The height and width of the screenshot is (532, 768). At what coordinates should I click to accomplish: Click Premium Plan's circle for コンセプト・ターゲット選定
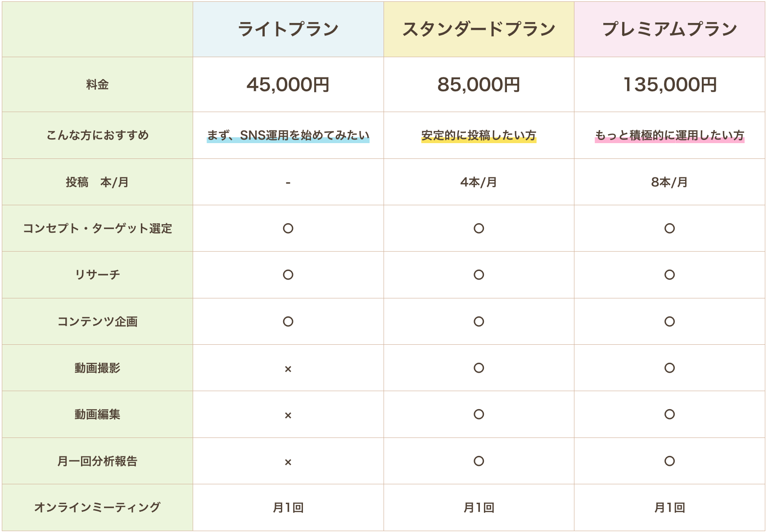(x=669, y=228)
